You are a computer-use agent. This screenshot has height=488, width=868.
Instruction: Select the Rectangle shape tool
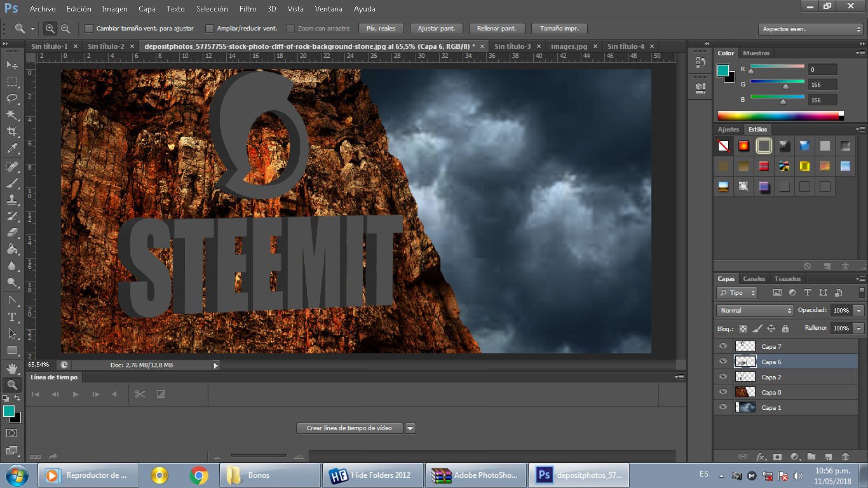(x=12, y=350)
